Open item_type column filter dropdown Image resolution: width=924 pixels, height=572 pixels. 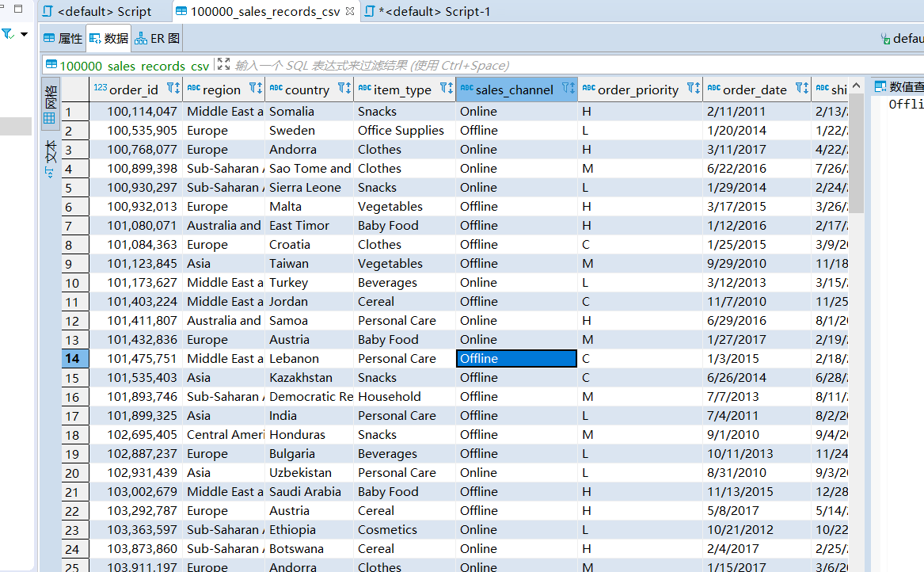point(446,89)
